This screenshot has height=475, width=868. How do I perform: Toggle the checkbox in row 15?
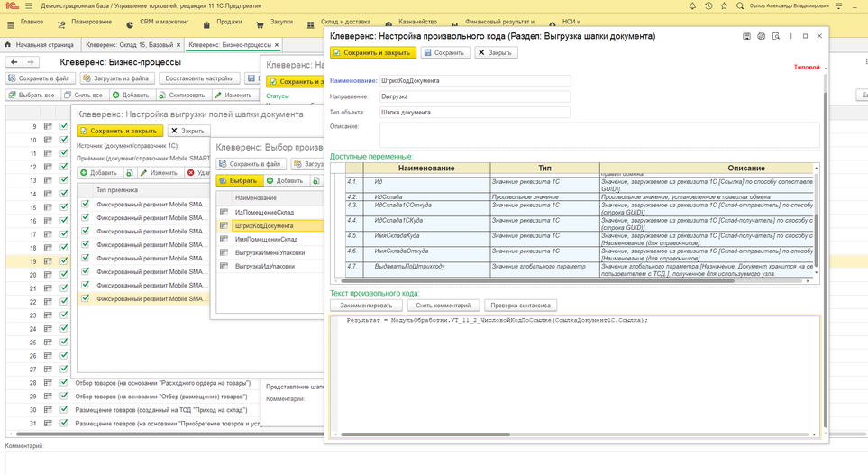point(64,206)
